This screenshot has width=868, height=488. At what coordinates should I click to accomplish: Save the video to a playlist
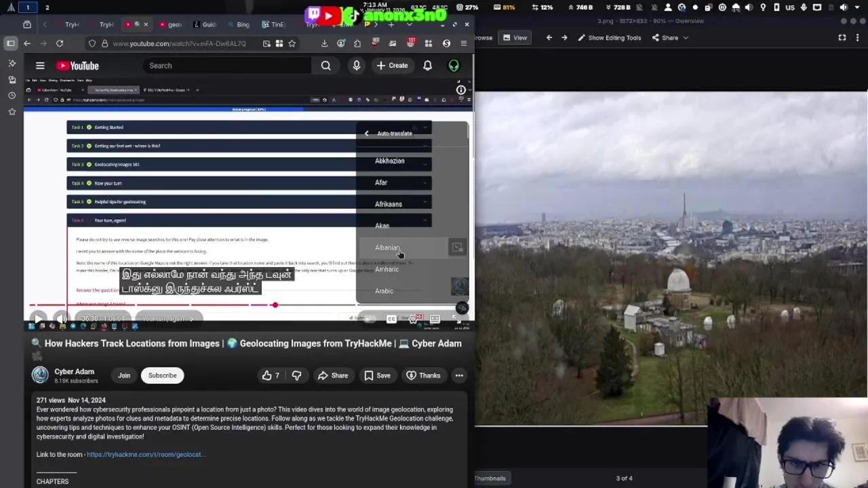tap(377, 375)
